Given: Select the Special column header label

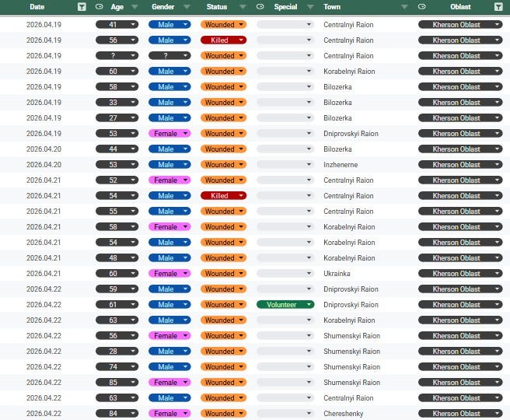Looking at the screenshot, I should [x=285, y=7].
